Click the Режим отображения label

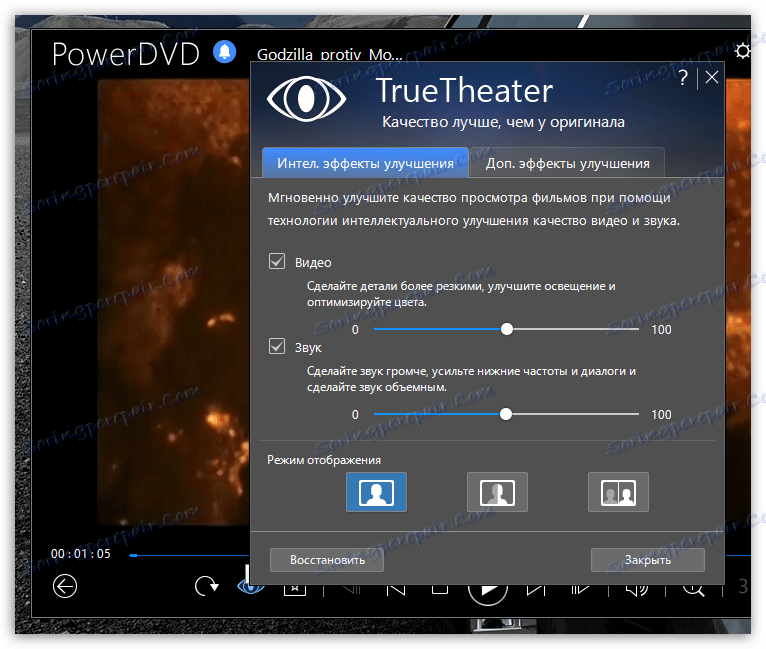[x=324, y=460]
